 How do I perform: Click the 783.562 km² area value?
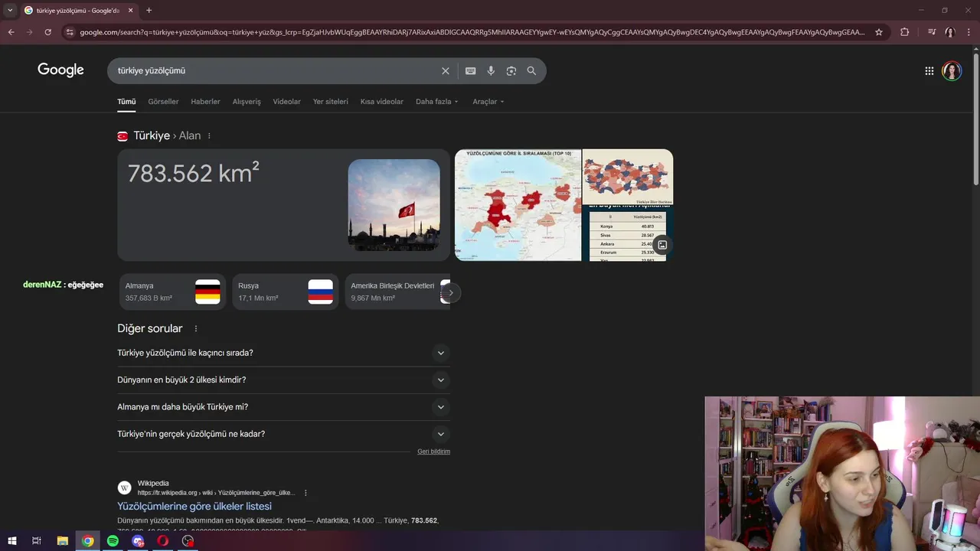click(x=193, y=174)
